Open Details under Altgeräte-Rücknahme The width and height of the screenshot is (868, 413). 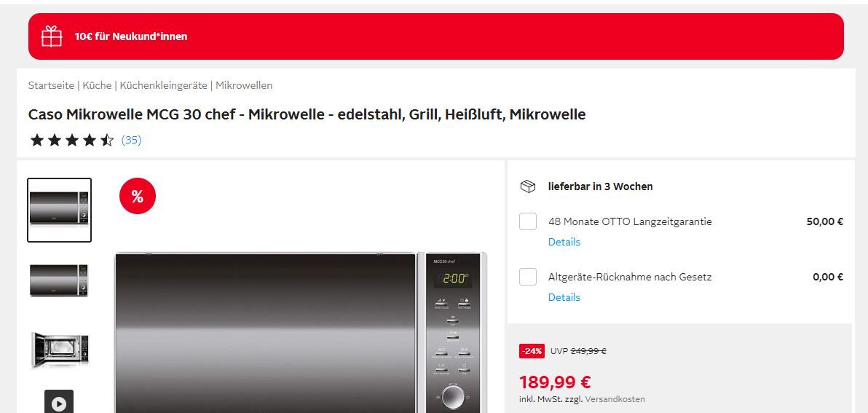click(564, 297)
